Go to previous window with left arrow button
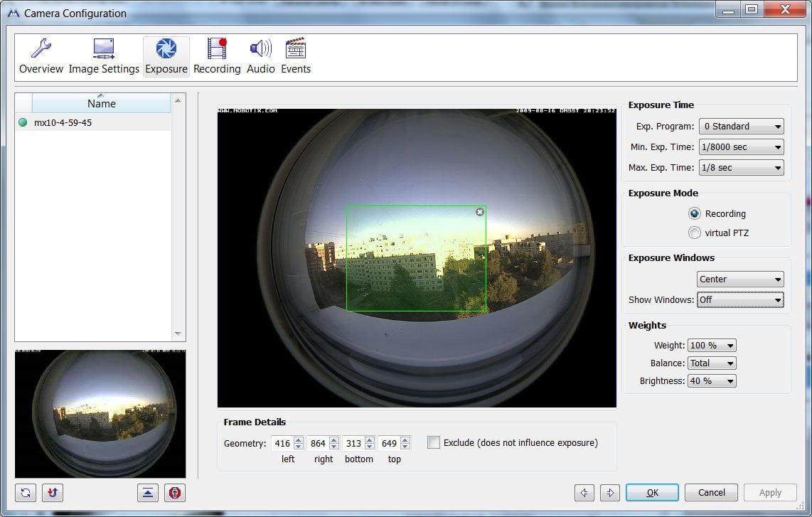Viewport: 812px width, 517px height. pos(584,493)
